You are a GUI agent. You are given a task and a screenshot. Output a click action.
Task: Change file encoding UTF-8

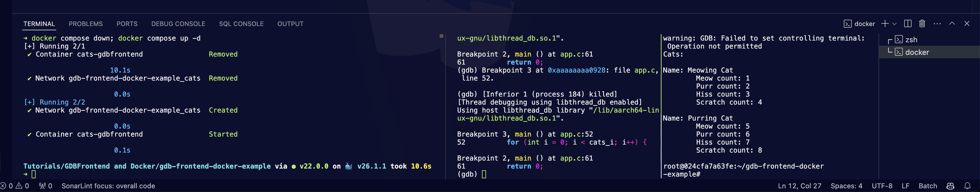point(882,186)
